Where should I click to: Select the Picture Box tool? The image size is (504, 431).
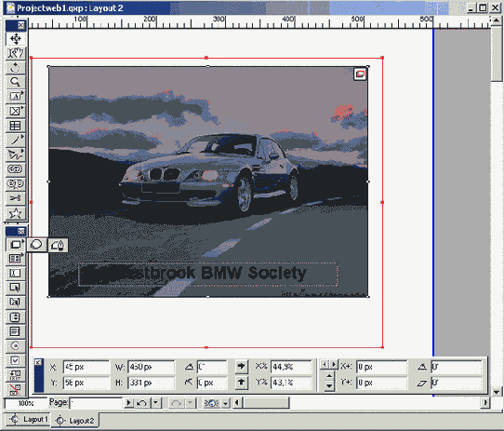tap(15, 111)
